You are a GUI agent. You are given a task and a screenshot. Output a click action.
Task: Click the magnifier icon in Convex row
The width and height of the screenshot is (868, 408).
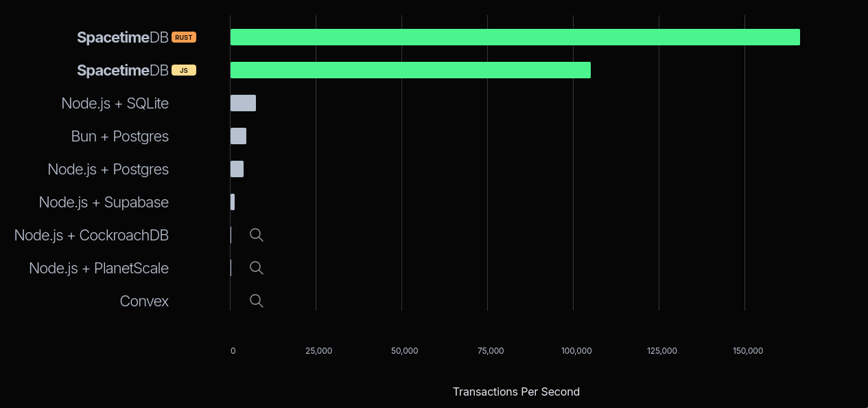point(257,301)
